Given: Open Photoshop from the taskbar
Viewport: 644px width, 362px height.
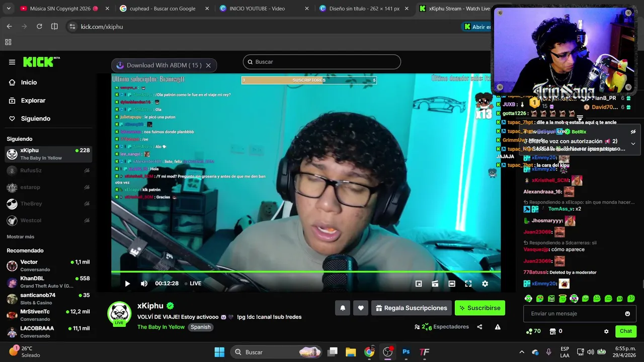Looking at the screenshot, I should click(x=406, y=352).
